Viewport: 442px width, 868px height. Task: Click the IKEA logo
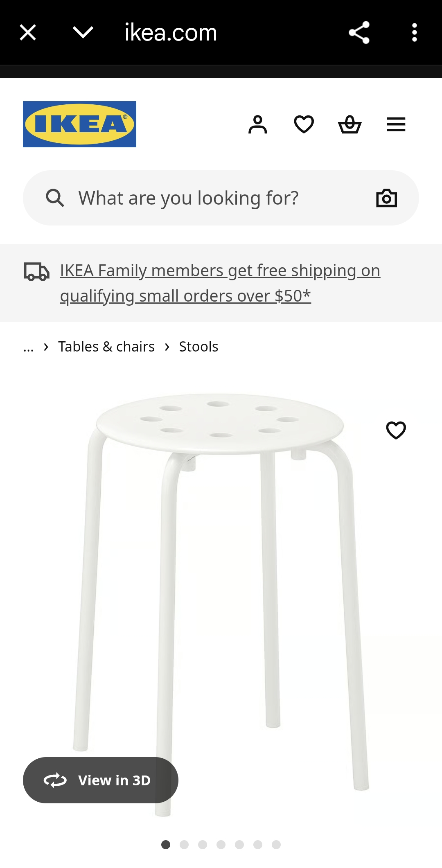point(79,124)
